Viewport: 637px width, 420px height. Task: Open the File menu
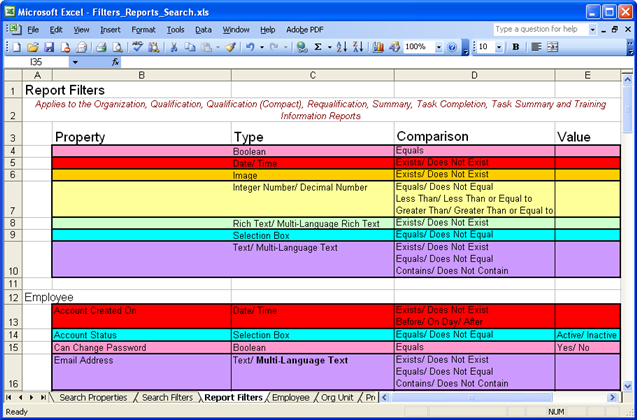click(33, 30)
